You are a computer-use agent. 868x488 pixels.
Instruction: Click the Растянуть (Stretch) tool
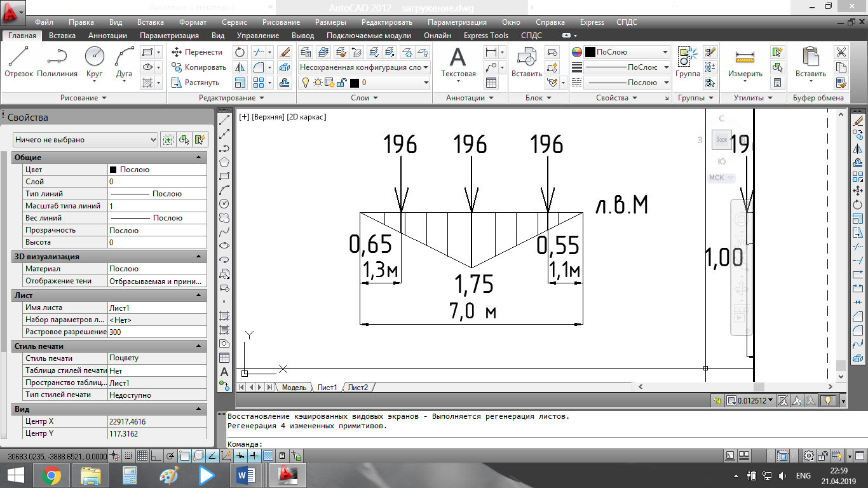point(196,83)
